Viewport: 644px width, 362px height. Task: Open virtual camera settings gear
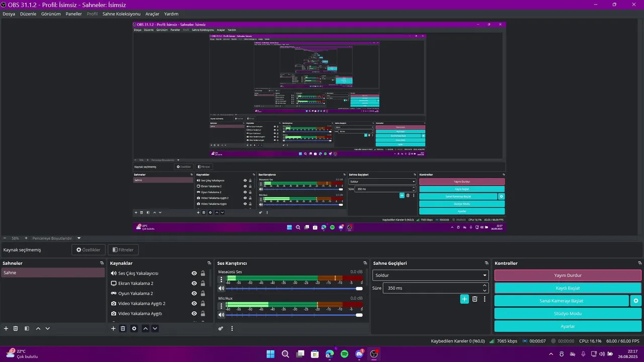click(x=636, y=301)
